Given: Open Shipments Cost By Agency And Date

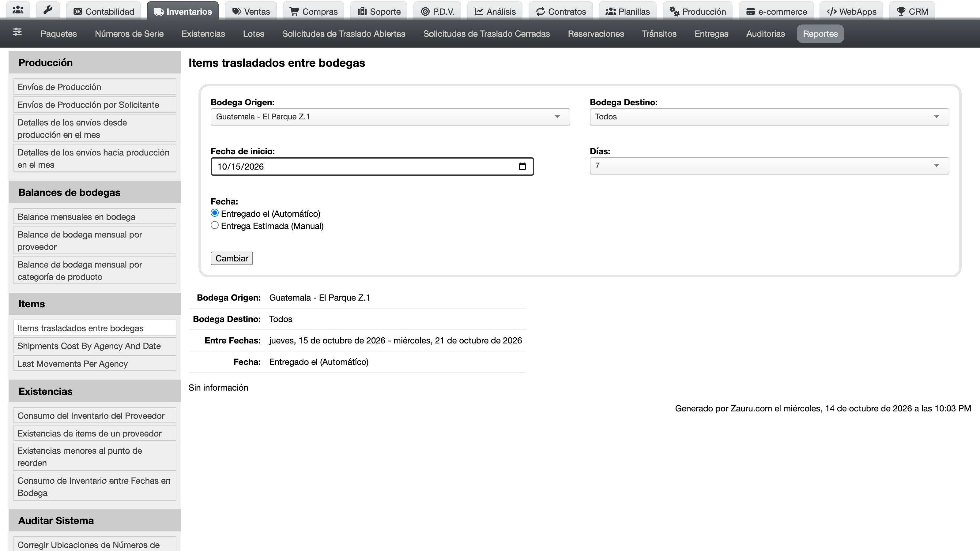Looking at the screenshot, I should [x=95, y=346].
